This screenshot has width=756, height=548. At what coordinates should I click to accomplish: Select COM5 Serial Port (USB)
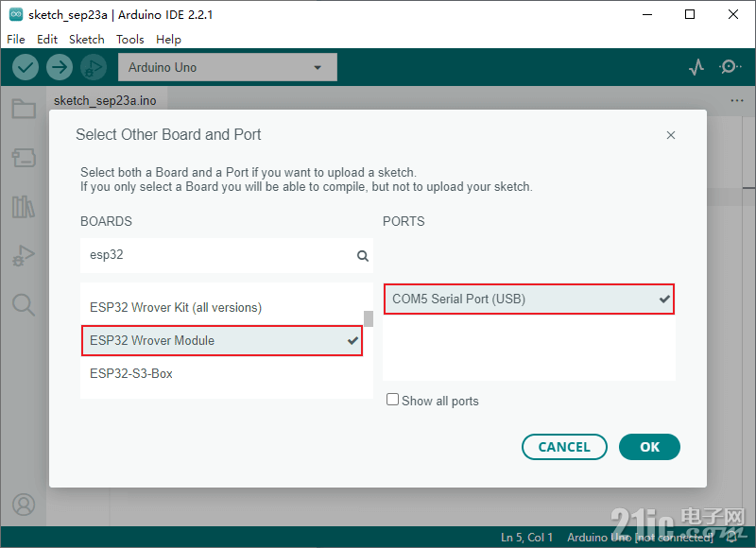(x=529, y=299)
